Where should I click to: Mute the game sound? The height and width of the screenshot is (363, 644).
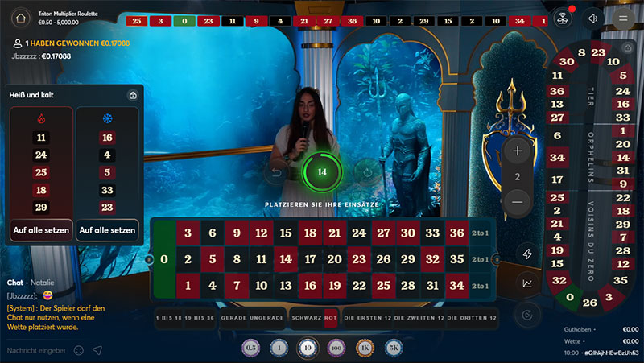coord(593,18)
